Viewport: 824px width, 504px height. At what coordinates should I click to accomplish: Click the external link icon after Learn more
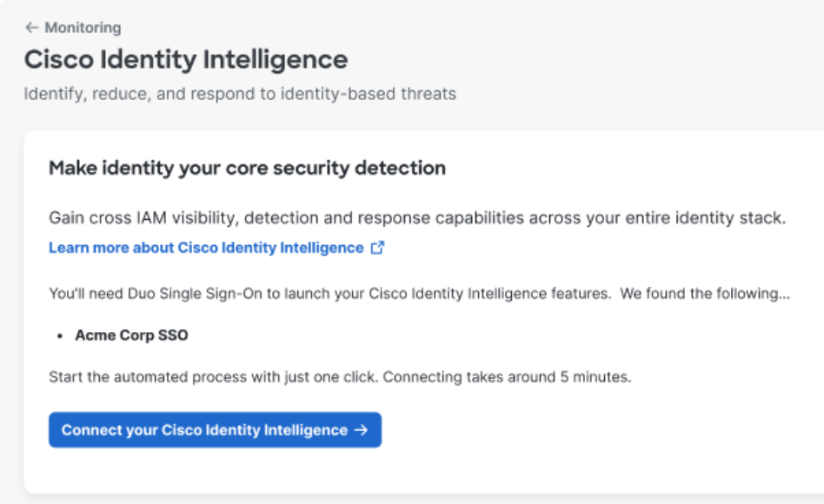pos(377,248)
